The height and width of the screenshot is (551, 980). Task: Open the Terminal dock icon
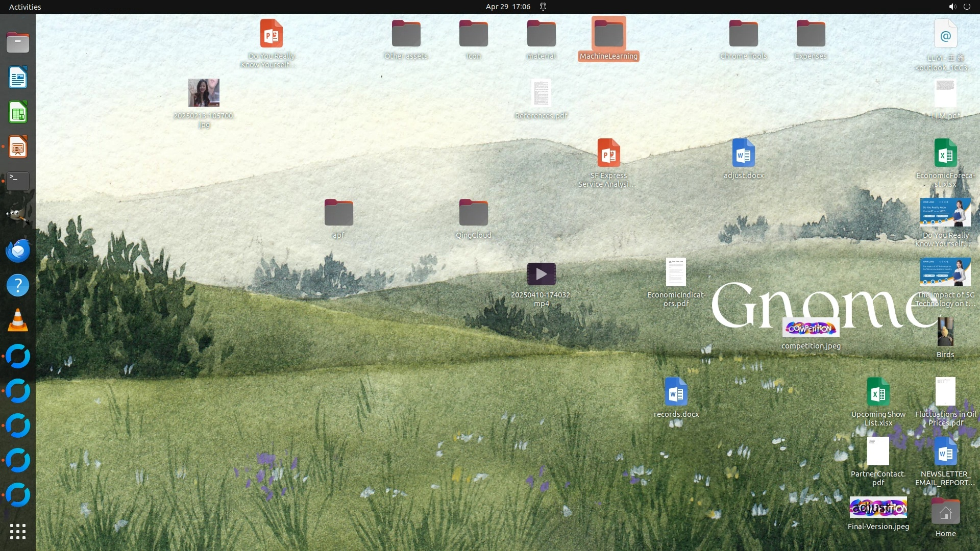pos(18,181)
